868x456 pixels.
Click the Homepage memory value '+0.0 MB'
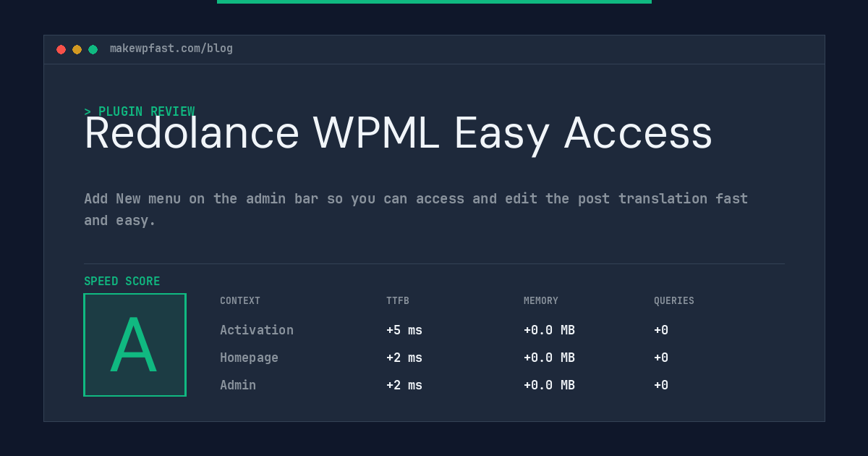coord(550,358)
